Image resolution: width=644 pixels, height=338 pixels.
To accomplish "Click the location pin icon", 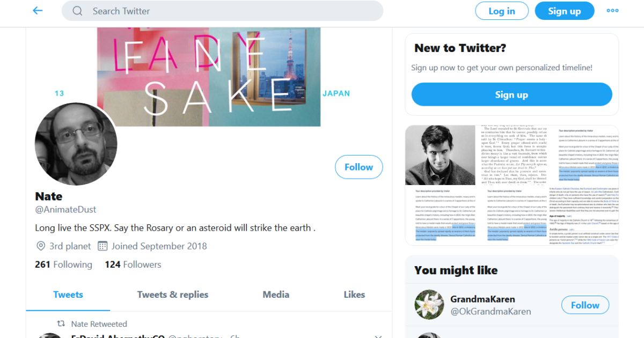I will (41, 246).
